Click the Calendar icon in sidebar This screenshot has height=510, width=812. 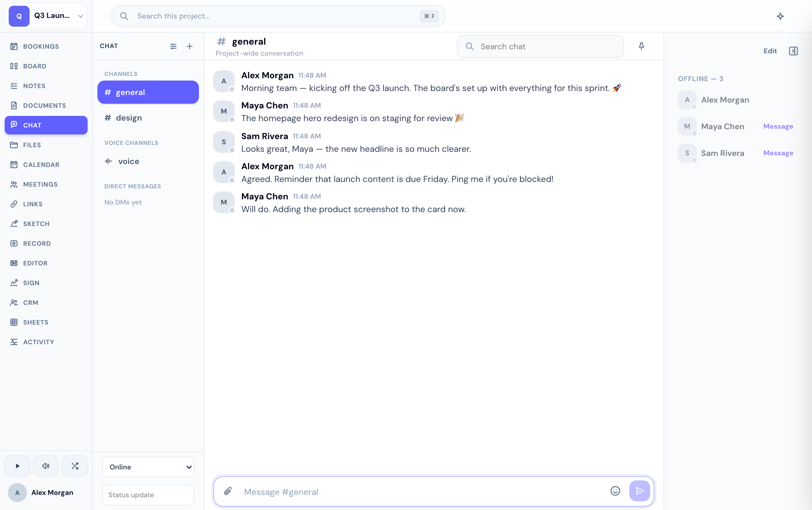click(x=14, y=165)
